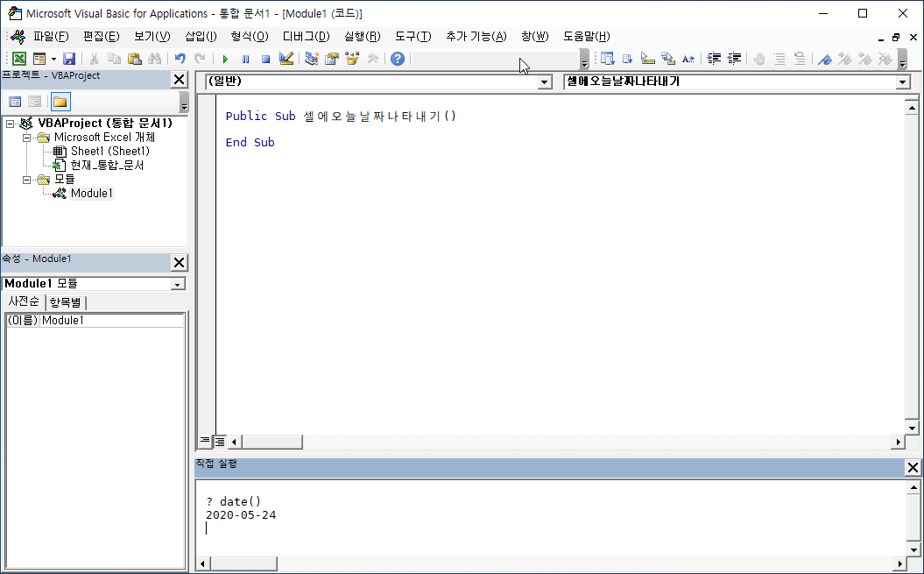Open the 실행(R) menu
Image resolution: width=924 pixels, height=574 pixels.
coord(363,37)
